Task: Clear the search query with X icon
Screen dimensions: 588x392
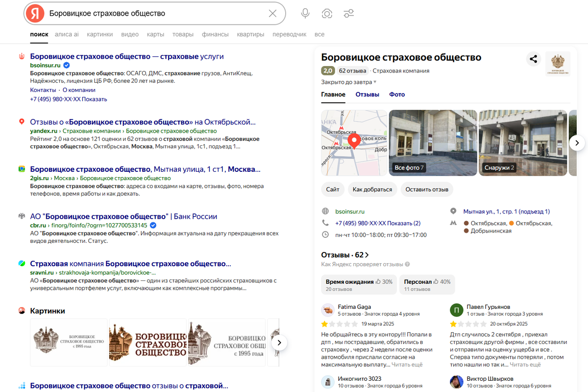Action: click(x=273, y=14)
